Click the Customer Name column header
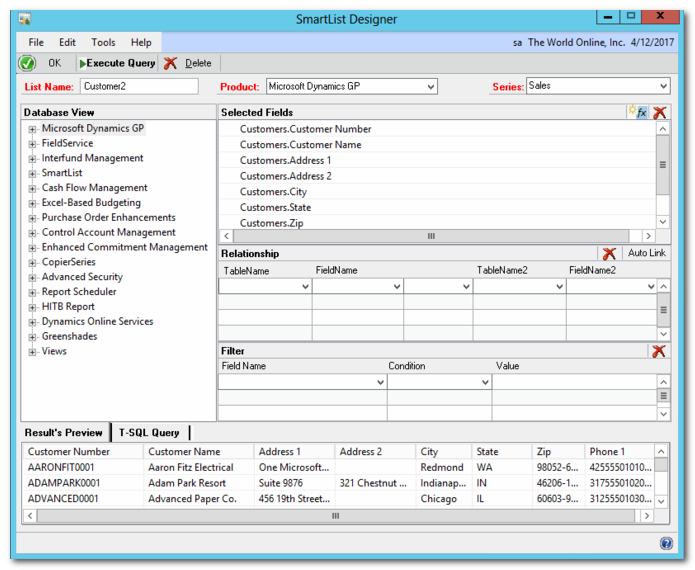This screenshot has height=570, width=695. [198, 452]
